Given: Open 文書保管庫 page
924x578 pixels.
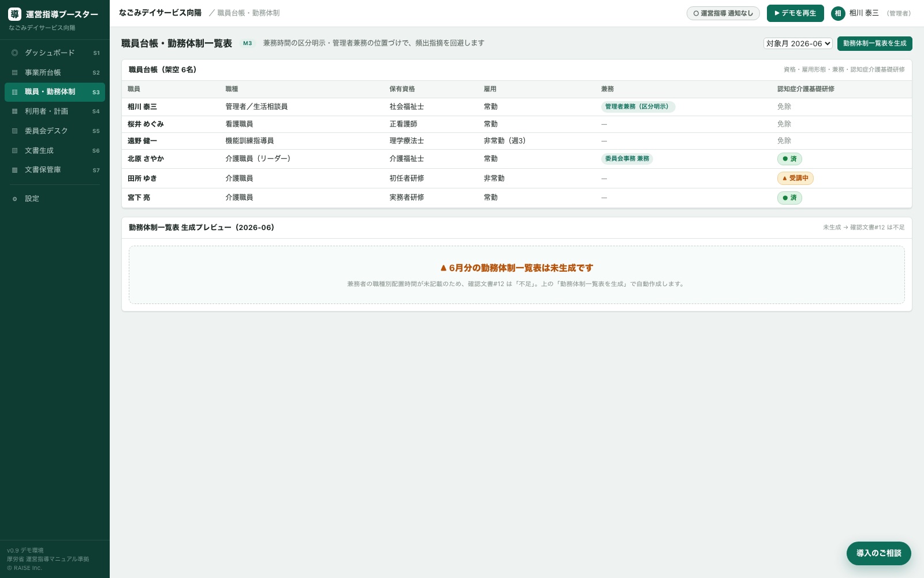Looking at the screenshot, I should click(55, 170).
